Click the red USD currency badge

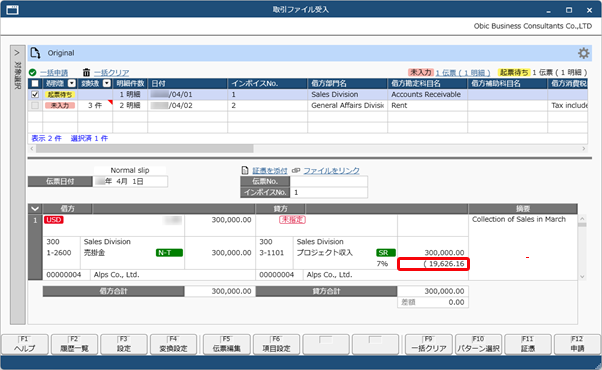point(54,220)
